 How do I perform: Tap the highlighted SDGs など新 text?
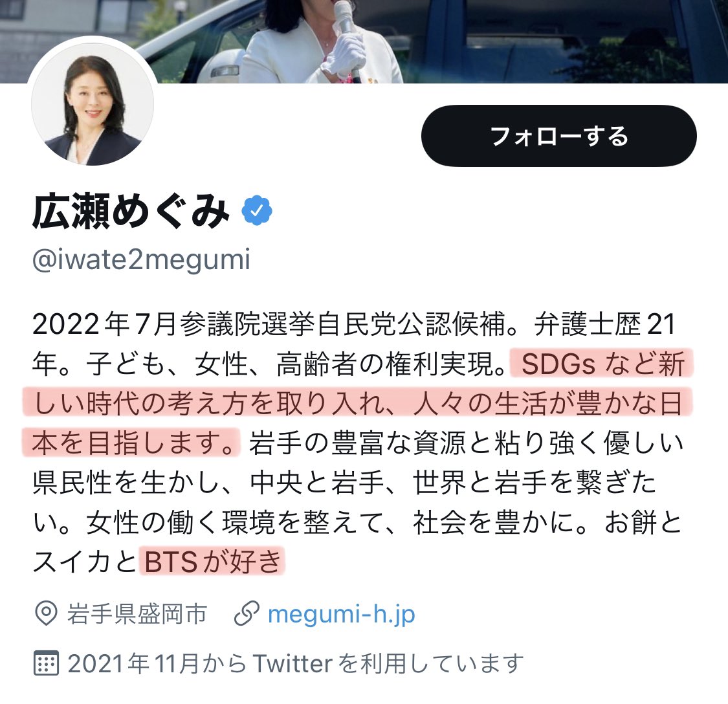[x=602, y=363]
